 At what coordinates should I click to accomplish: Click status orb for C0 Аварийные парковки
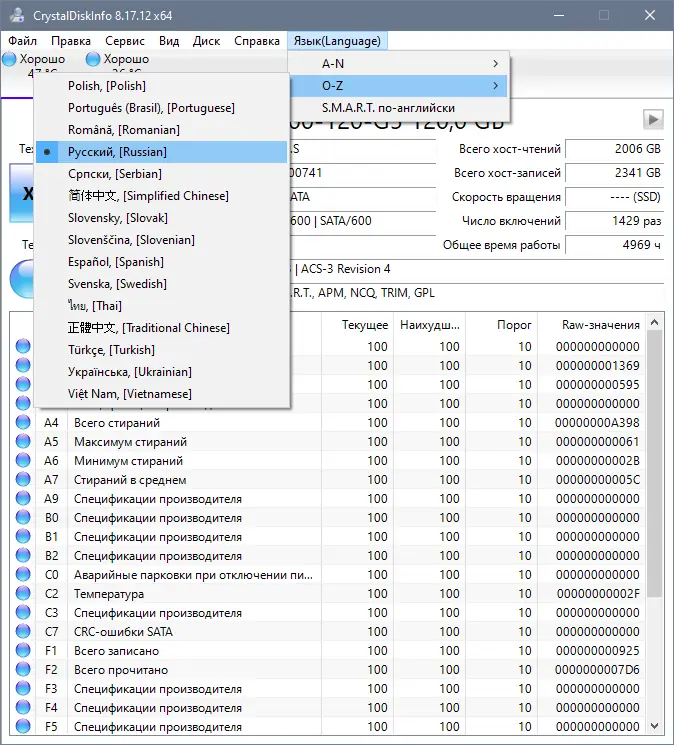pos(23,574)
